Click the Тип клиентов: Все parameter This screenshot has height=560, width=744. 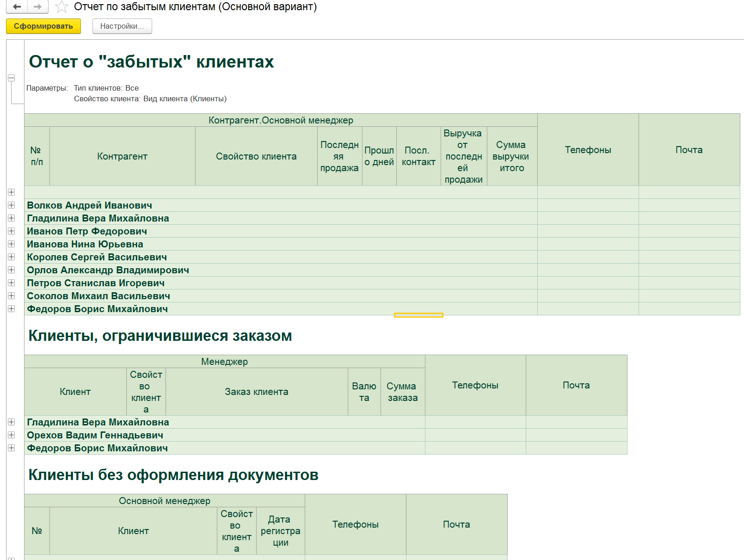pyautogui.click(x=106, y=88)
